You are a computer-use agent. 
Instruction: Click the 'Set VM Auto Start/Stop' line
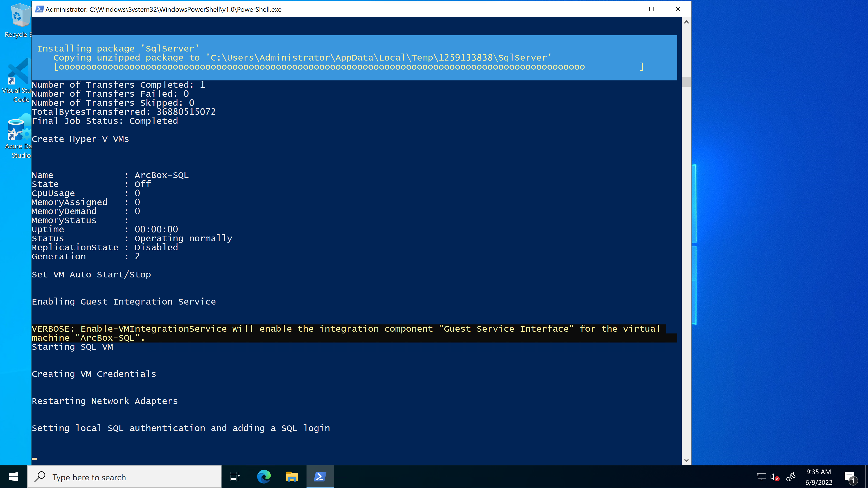[91, 274]
